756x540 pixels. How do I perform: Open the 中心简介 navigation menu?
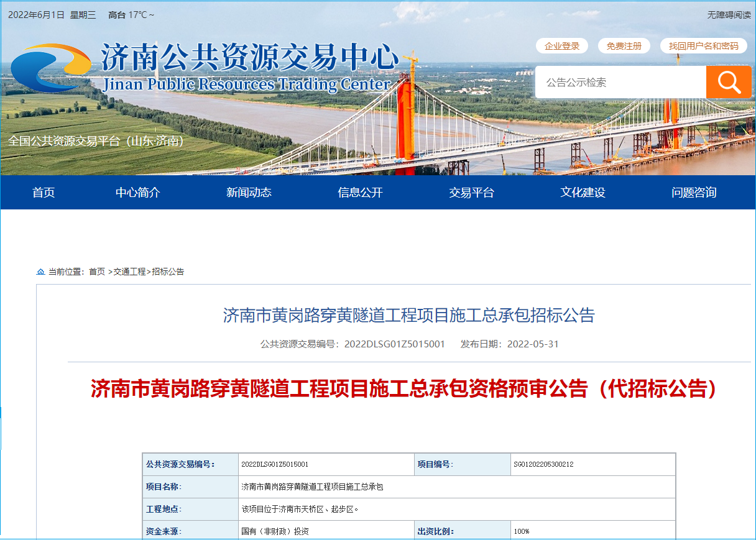click(138, 193)
